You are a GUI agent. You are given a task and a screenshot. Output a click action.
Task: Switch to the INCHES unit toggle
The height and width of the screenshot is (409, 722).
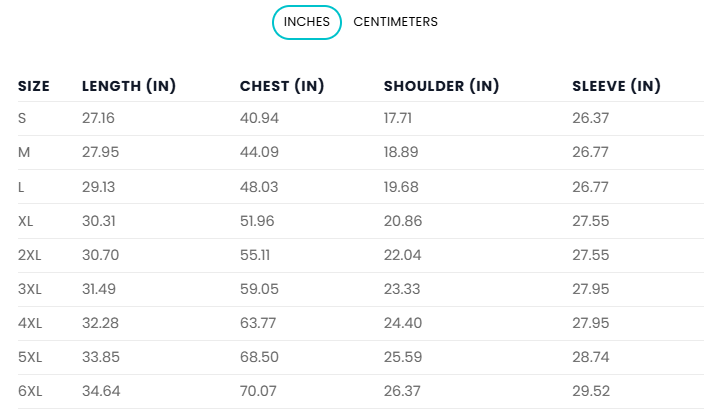coord(307,22)
